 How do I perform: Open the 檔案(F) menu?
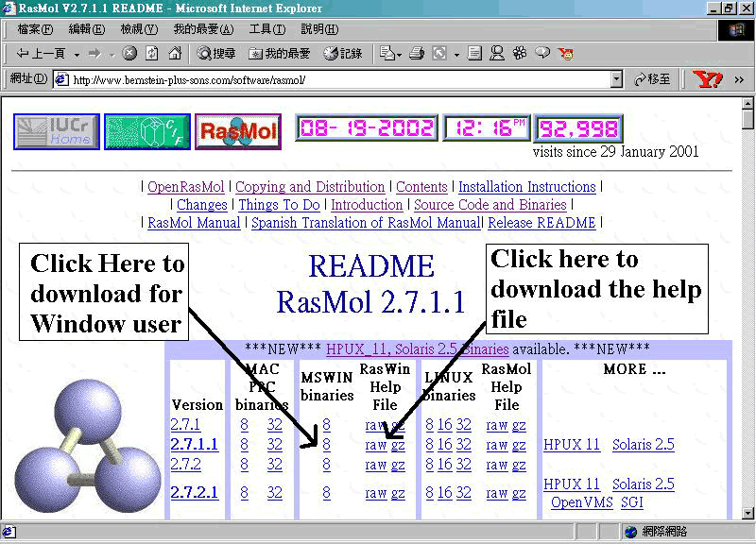tap(35, 29)
